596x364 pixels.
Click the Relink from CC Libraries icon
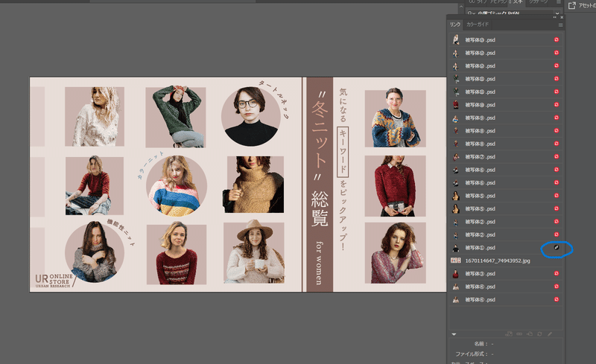pos(509,334)
